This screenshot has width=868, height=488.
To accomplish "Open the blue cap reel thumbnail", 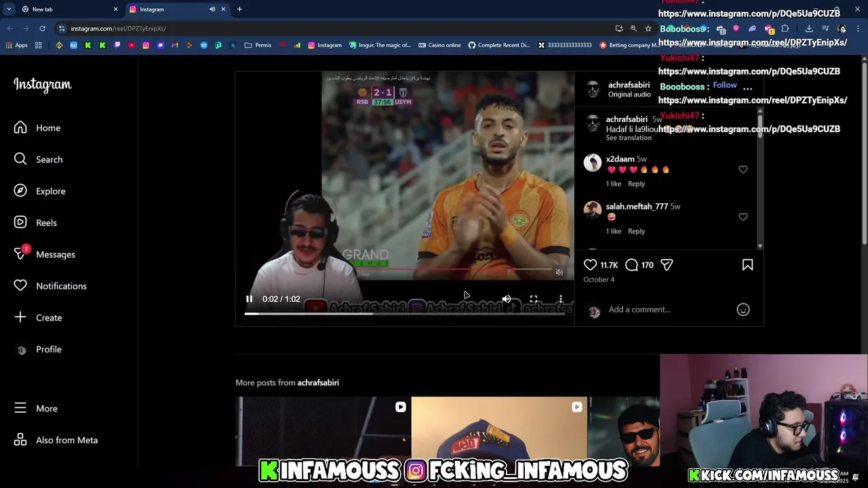I will coord(499,432).
